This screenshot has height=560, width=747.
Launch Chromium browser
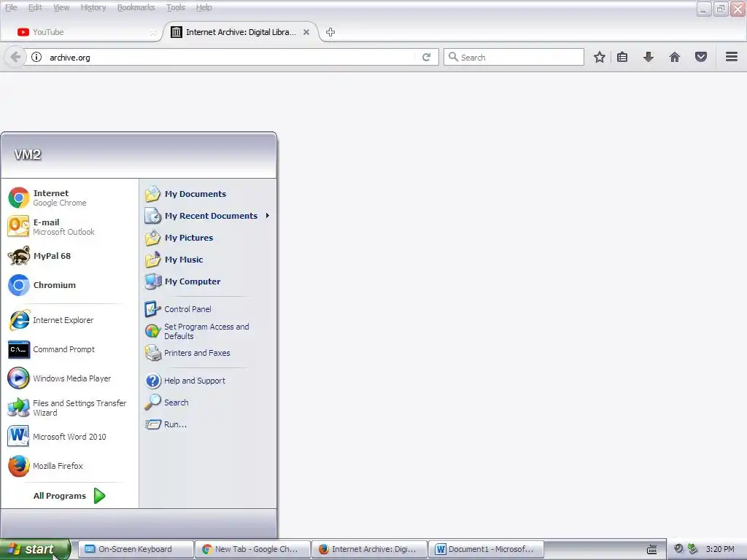point(69,285)
